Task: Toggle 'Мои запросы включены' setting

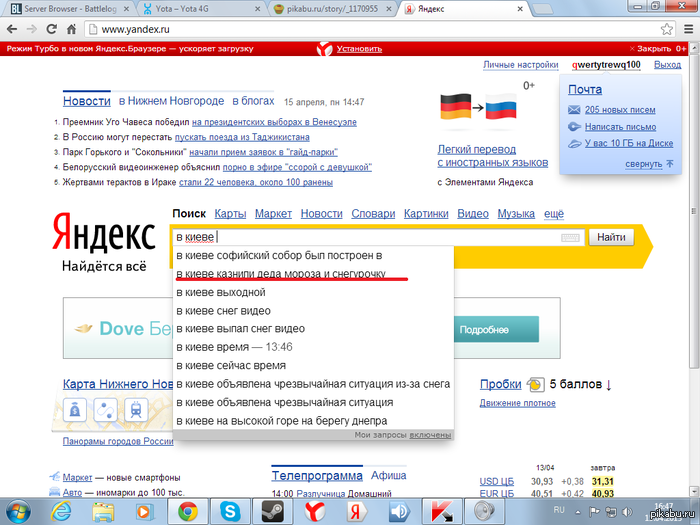Action: [430, 435]
